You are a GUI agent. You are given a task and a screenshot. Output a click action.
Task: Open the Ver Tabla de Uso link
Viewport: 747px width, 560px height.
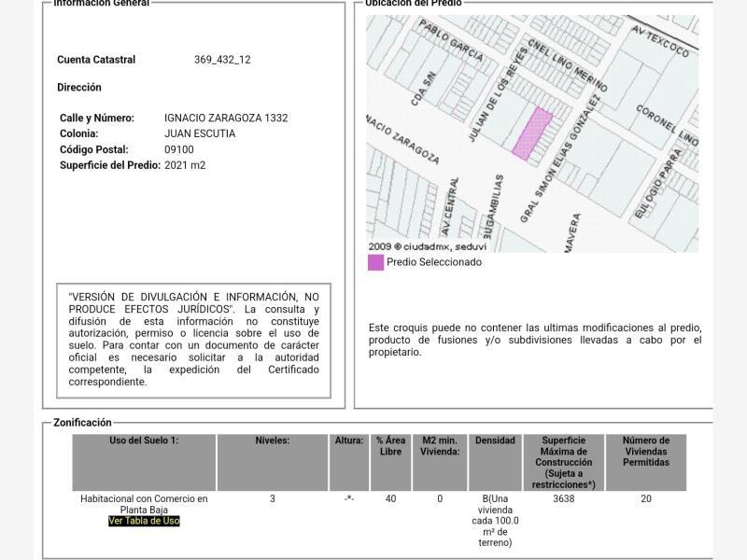point(144,521)
